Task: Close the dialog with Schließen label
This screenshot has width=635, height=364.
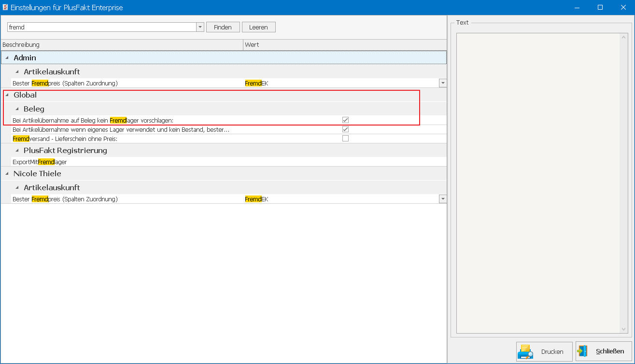Action: (x=610, y=351)
